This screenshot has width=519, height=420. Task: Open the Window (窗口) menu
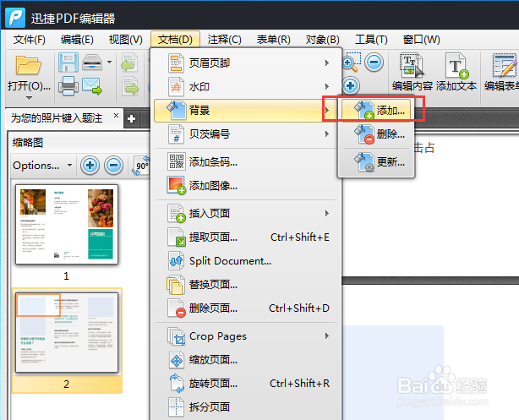click(421, 40)
